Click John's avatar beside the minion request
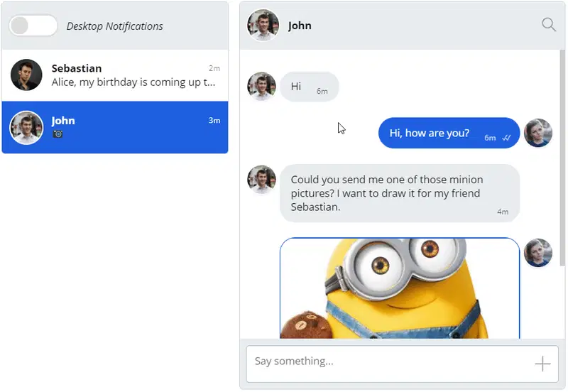 coord(261,180)
